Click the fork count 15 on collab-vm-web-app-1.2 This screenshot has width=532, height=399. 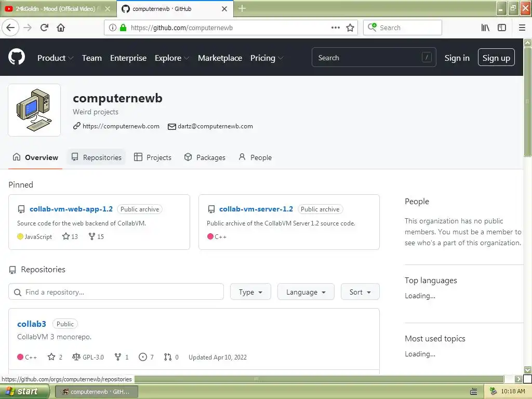pyautogui.click(x=96, y=236)
